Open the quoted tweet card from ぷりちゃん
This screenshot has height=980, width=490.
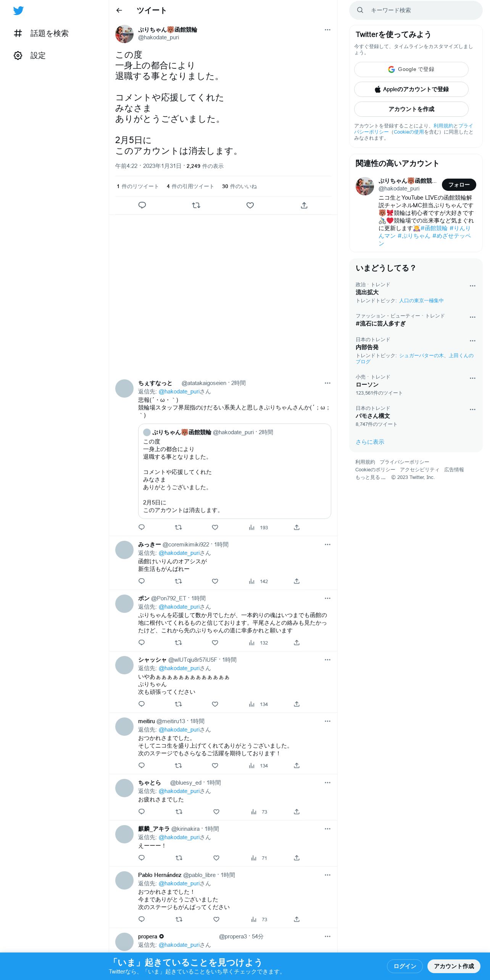tap(235, 471)
